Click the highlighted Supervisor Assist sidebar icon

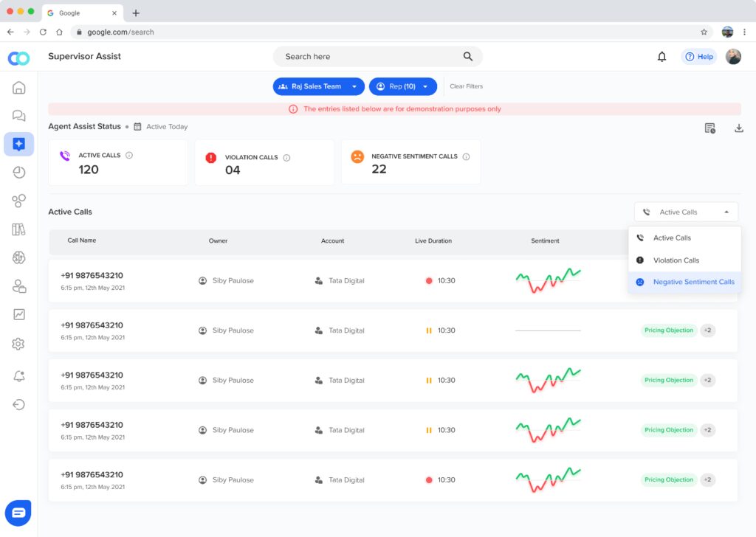tap(18, 144)
